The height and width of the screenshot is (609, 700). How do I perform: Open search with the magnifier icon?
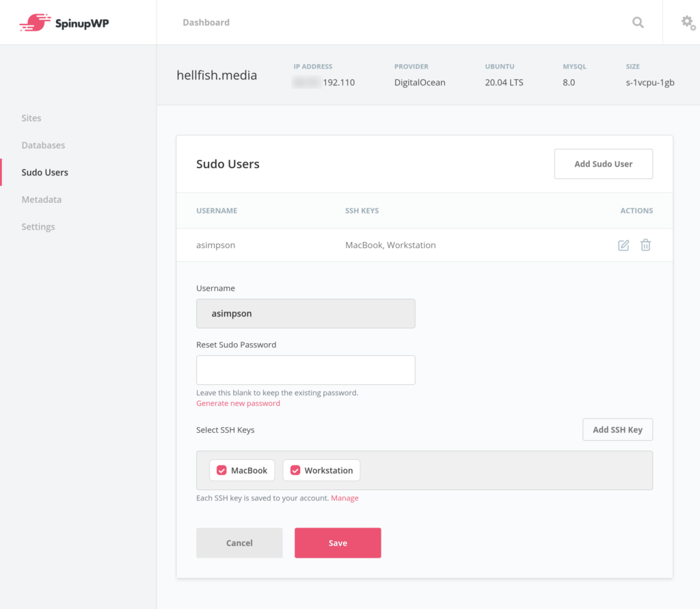coord(638,23)
